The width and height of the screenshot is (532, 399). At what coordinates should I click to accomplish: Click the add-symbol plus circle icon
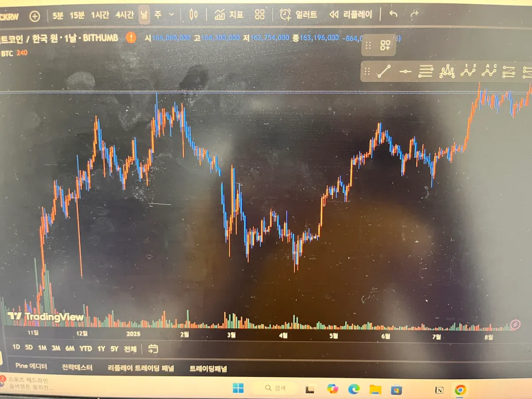click(x=35, y=16)
